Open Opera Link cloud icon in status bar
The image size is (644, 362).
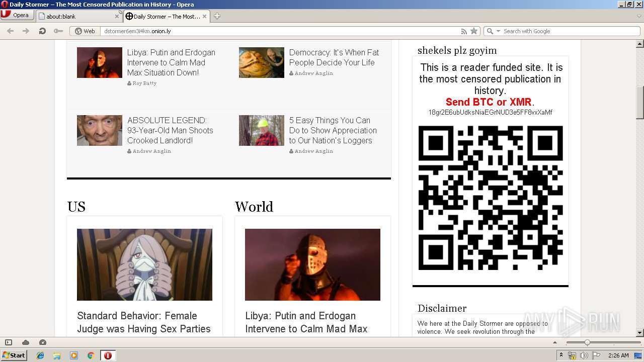tap(26, 342)
